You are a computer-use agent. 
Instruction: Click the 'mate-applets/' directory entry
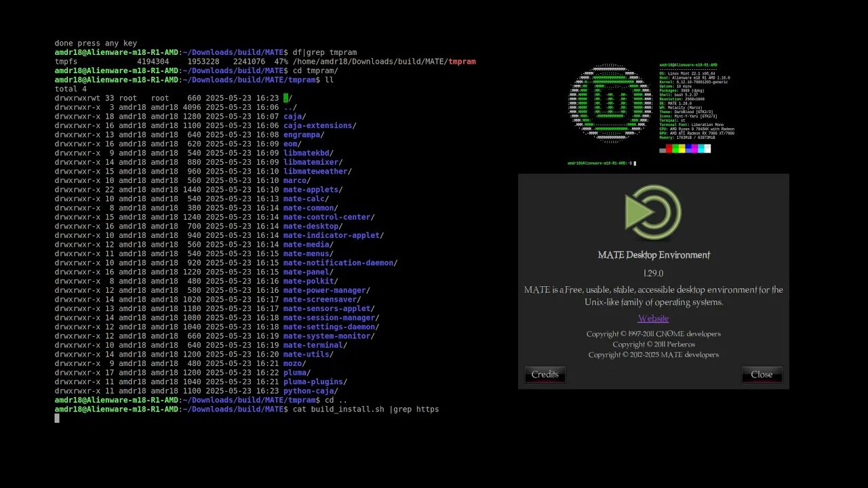[x=313, y=190]
